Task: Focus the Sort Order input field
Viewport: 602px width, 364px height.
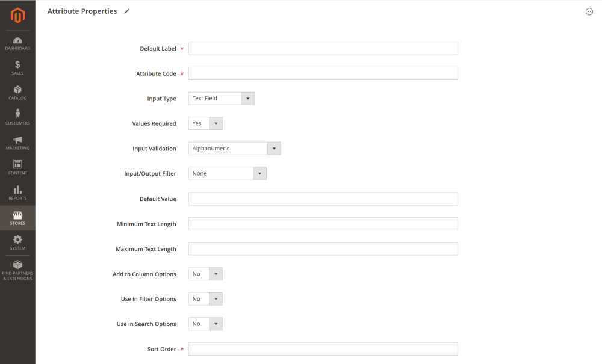Action: [323, 349]
